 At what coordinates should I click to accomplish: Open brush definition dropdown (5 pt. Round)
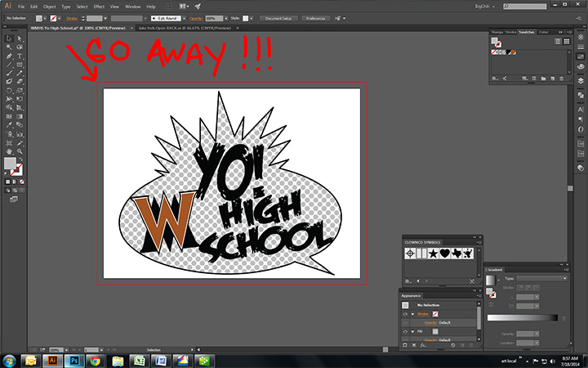click(184, 18)
